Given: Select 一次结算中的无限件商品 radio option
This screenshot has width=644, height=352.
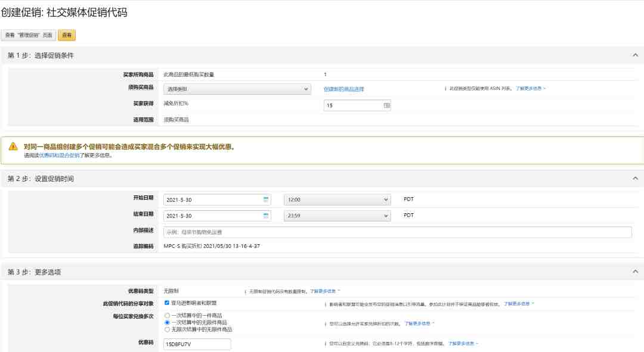Looking at the screenshot, I should tap(167, 322).
